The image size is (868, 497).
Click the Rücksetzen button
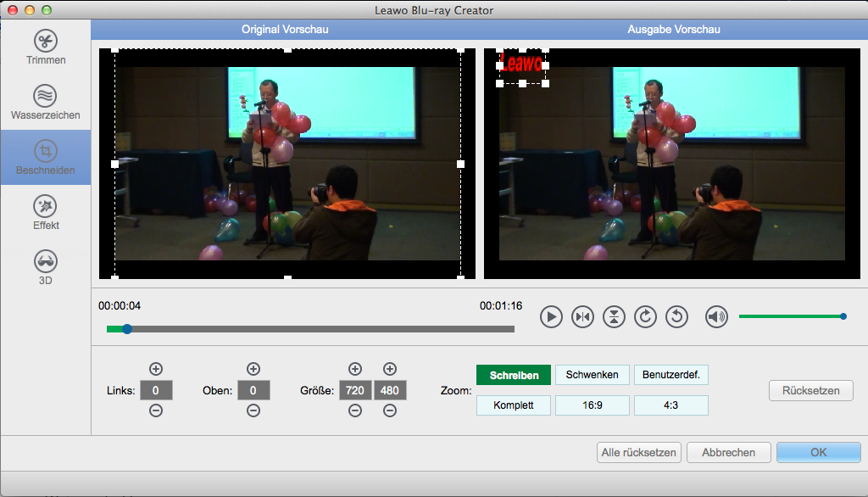pos(811,391)
